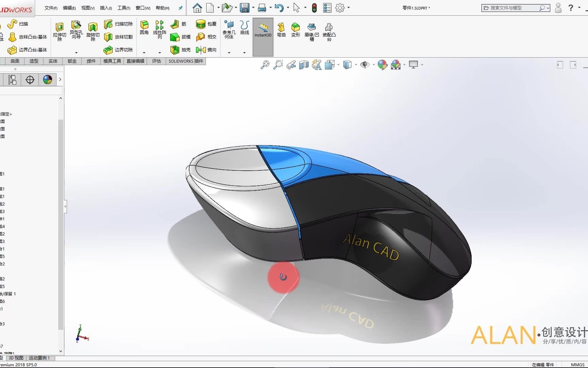Open the display style dropdown
Screen dimensions: 588x368
348,64
